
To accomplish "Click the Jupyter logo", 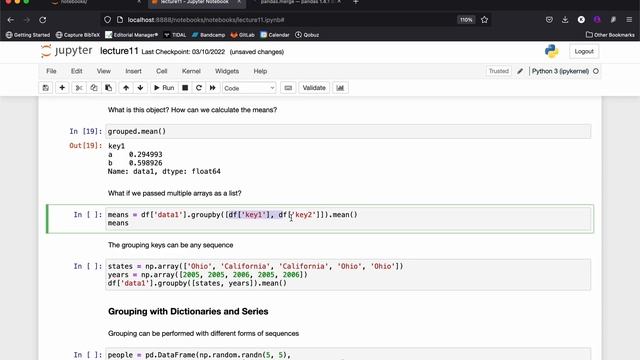I will tap(67, 51).
